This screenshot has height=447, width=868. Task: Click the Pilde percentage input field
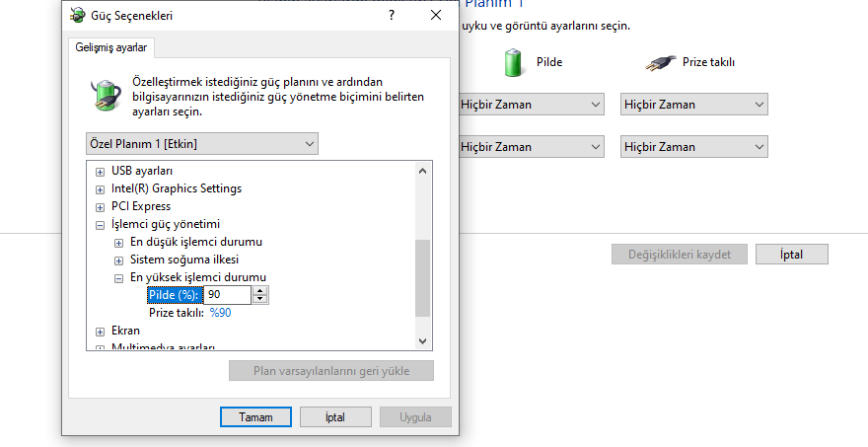tap(228, 295)
